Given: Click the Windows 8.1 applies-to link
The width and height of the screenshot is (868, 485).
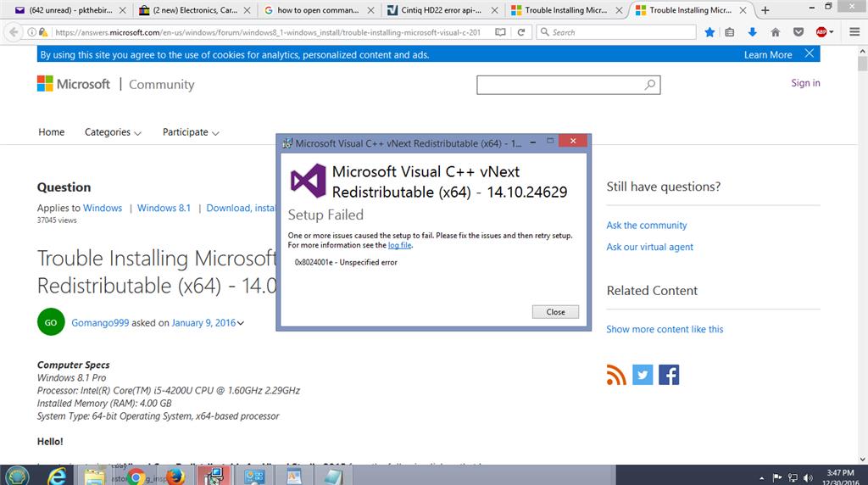Looking at the screenshot, I should [164, 208].
